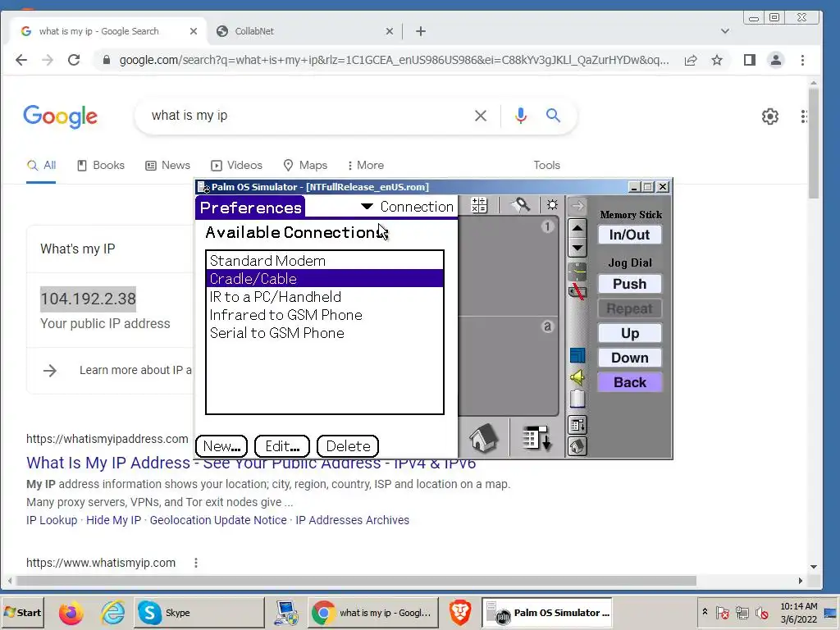840x630 pixels.
Task: Click the share page icon in address bar
Action: click(691, 60)
